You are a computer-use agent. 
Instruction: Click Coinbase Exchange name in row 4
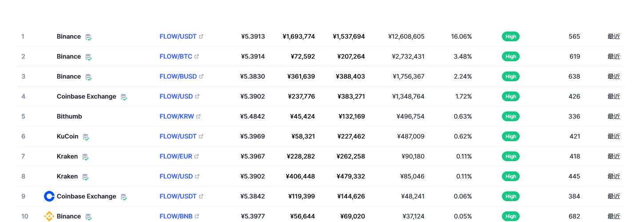[x=86, y=96]
